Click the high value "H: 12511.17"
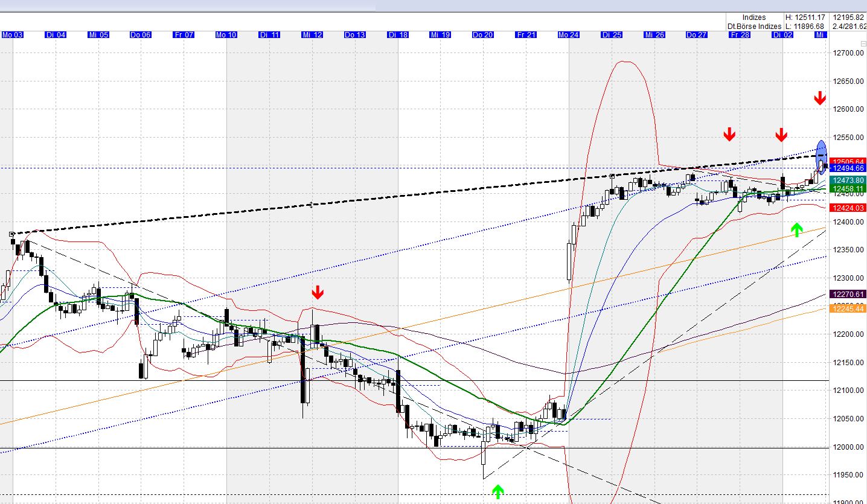Screen dimensions: 867x504 pyautogui.click(x=805, y=18)
